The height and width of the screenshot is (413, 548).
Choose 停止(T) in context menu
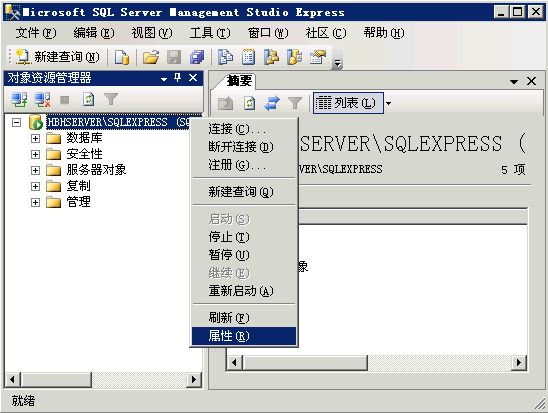click(244, 237)
